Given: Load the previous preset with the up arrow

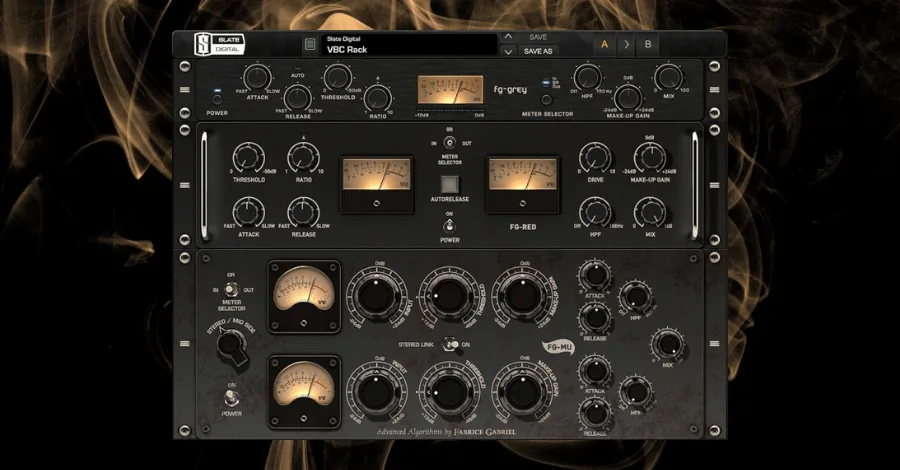Looking at the screenshot, I should click(508, 37).
